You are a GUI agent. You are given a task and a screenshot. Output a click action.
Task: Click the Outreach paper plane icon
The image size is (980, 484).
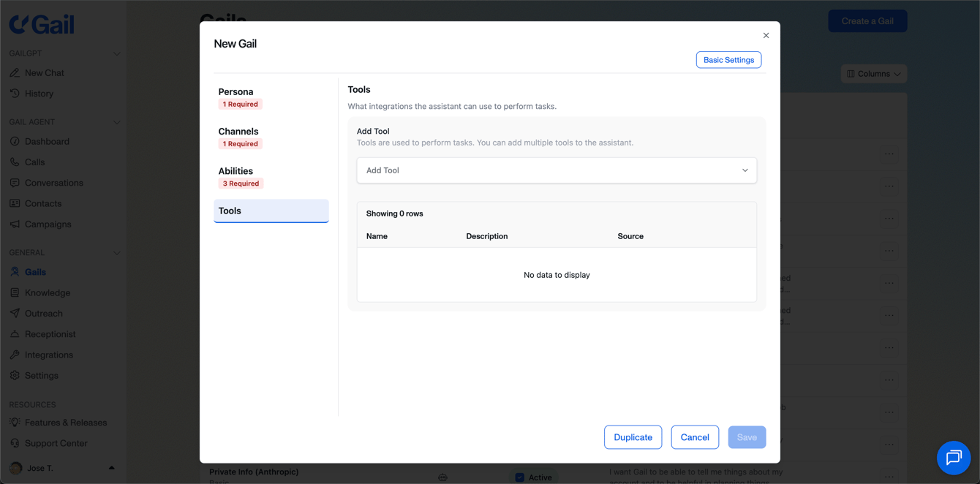tap(15, 313)
